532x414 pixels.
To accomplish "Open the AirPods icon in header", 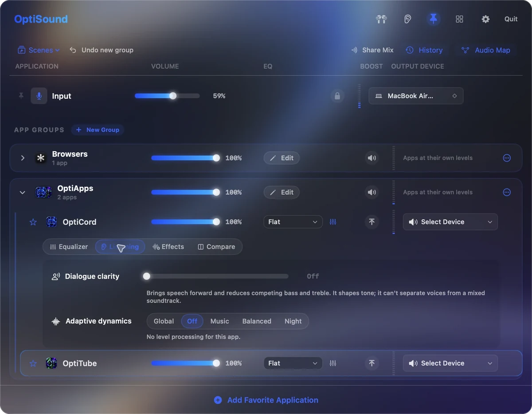I will 381,19.
